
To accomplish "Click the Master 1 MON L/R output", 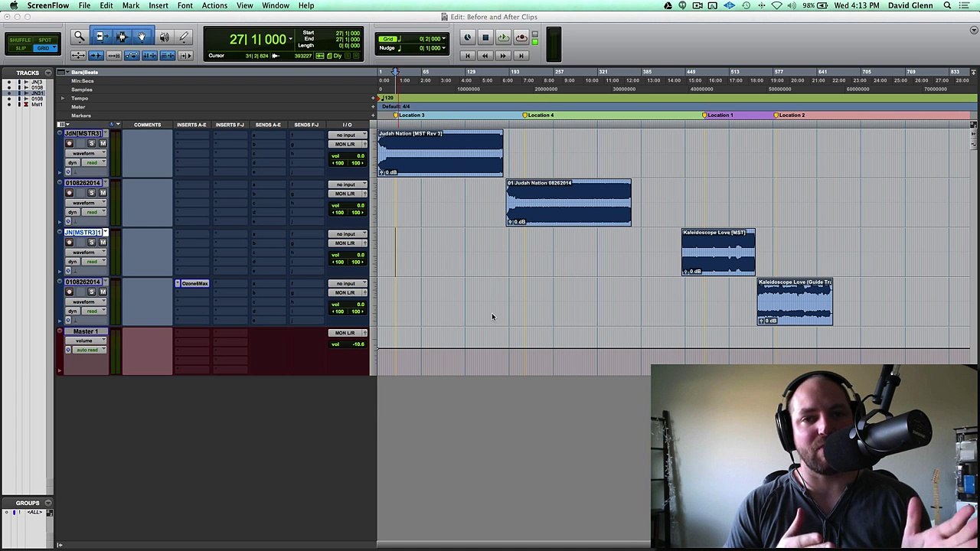I will click(x=346, y=333).
